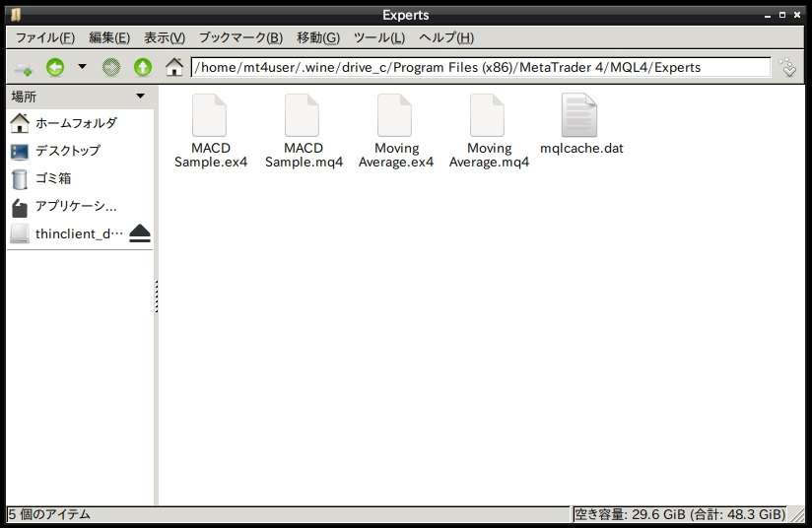Go forward with grayed arrow button
The height and width of the screenshot is (528, 812).
click(111, 67)
